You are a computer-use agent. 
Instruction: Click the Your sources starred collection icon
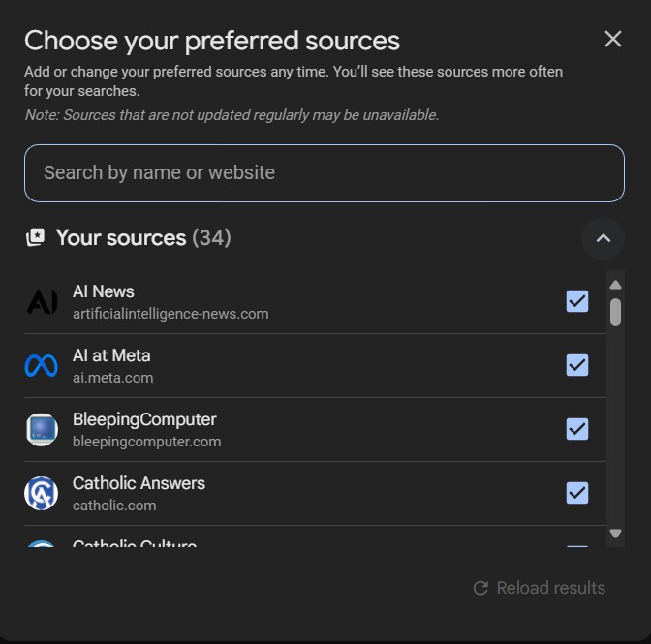click(35, 237)
